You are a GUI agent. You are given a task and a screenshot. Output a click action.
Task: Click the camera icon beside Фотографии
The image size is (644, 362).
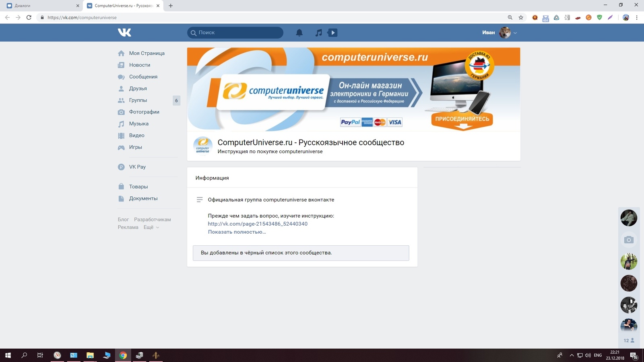[121, 112]
